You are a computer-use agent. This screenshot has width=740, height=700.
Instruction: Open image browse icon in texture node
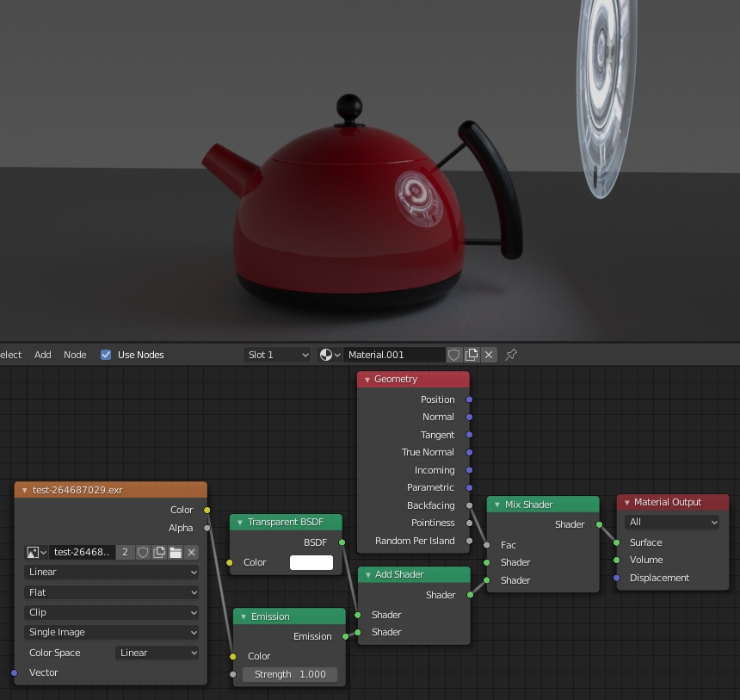[36, 552]
